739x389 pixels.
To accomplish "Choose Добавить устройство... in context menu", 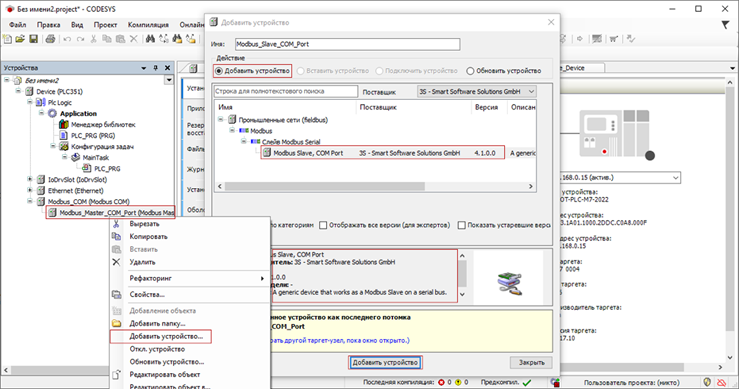I will (x=166, y=336).
